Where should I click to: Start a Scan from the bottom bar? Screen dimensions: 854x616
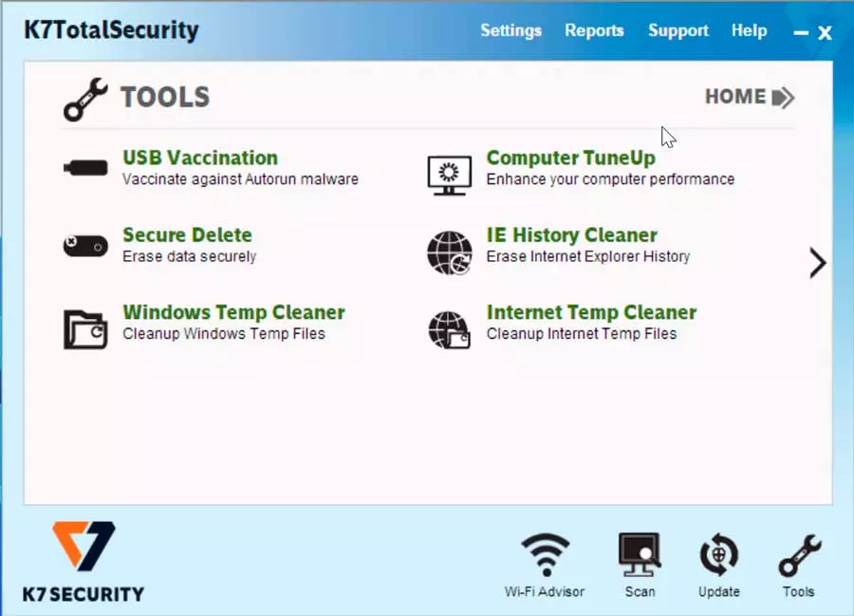point(640,566)
